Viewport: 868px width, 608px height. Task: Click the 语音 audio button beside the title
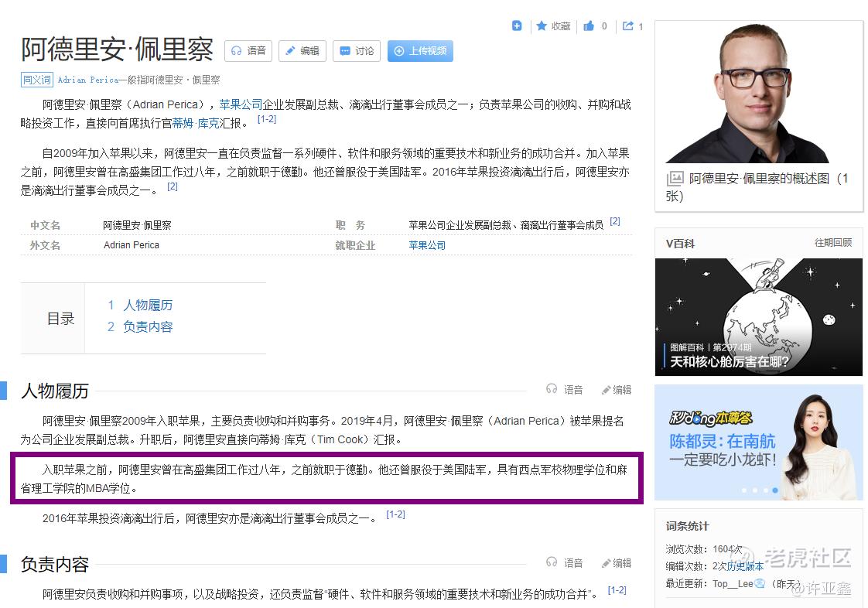point(248,51)
